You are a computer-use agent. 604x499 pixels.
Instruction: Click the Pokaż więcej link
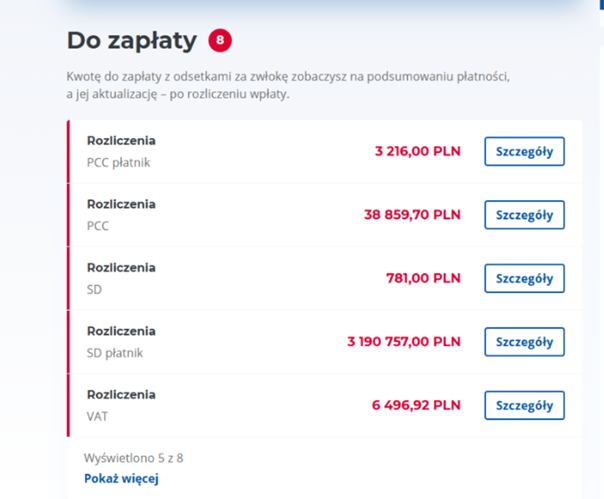tap(122, 479)
